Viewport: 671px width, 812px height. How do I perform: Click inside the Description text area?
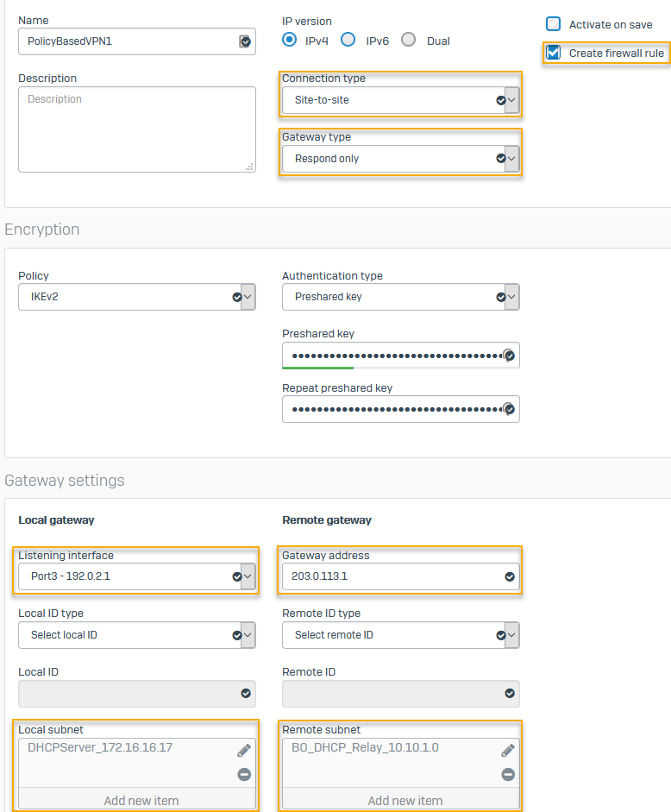(x=136, y=129)
